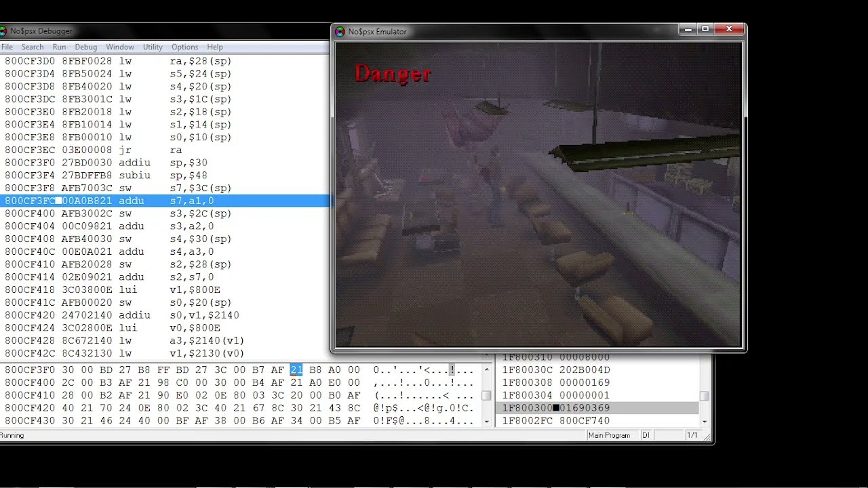
Task: Select line 800CF41C sw s0,$20(sp)
Action: click(165, 302)
